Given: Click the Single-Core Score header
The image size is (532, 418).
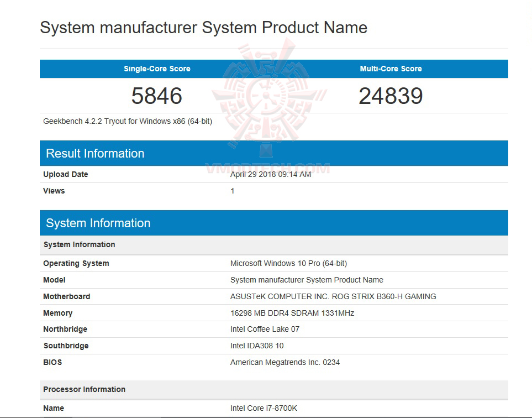Looking at the screenshot, I should click(x=157, y=69).
